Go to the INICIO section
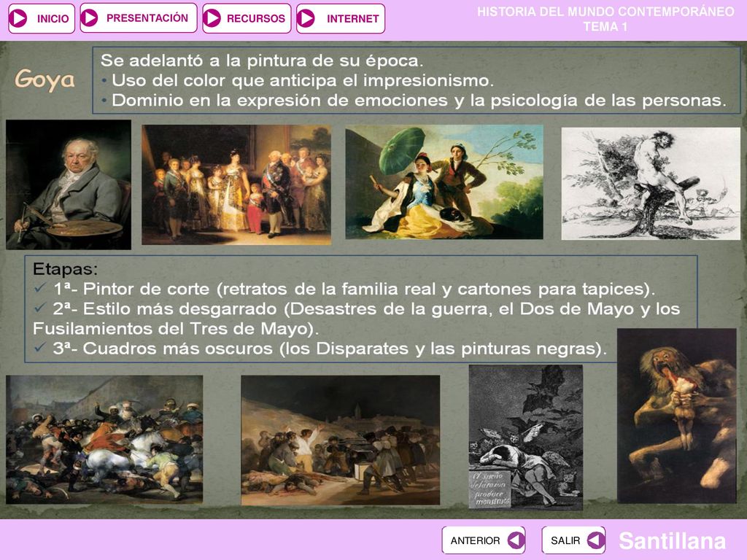The width and height of the screenshot is (747, 560). coord(42,18)
